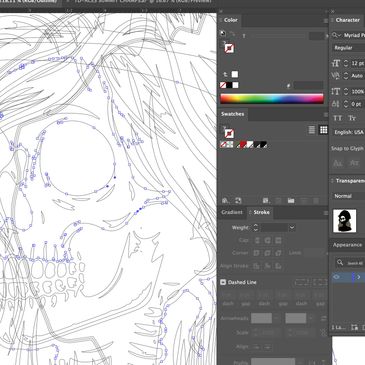This screenshot has width=365, height=365.
Task: Click the hex color value field
Action: (308, 86)
